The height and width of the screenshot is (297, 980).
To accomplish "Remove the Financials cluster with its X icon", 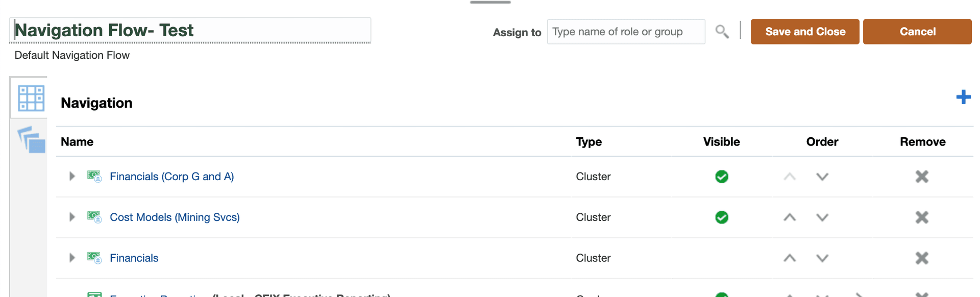I will 922,258.
